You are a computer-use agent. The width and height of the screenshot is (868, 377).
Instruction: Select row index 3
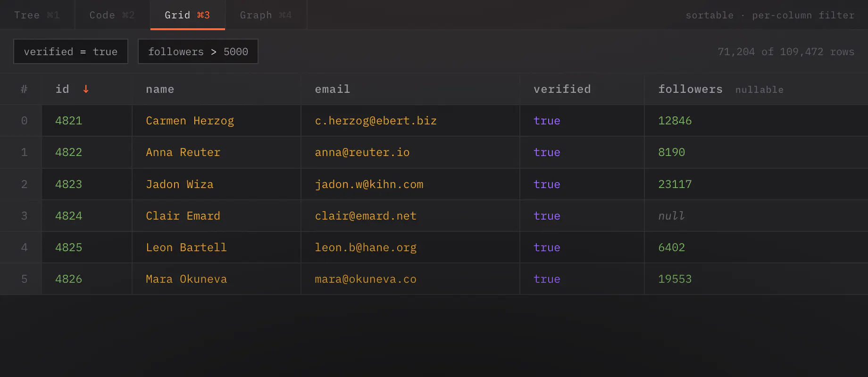(24, 216)
